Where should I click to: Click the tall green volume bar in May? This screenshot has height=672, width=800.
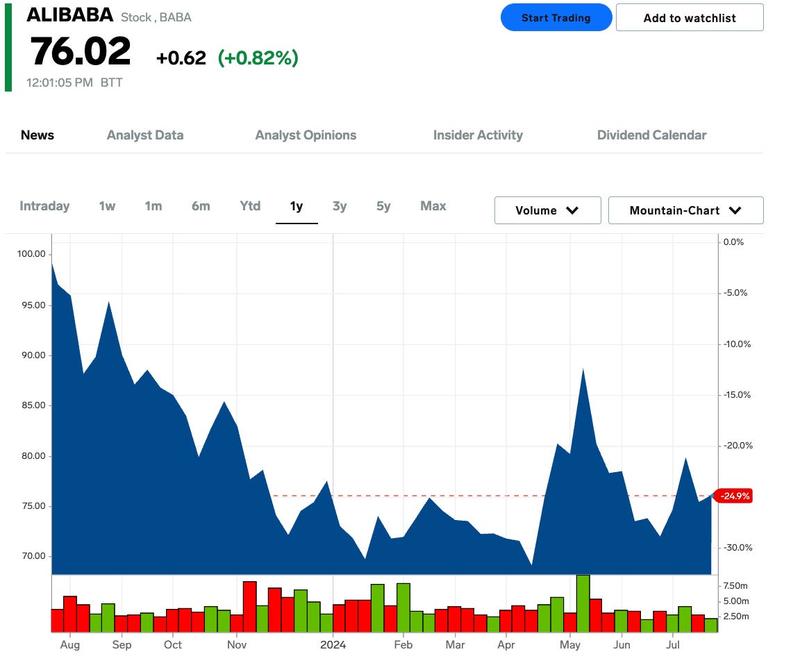click(583, 604)
